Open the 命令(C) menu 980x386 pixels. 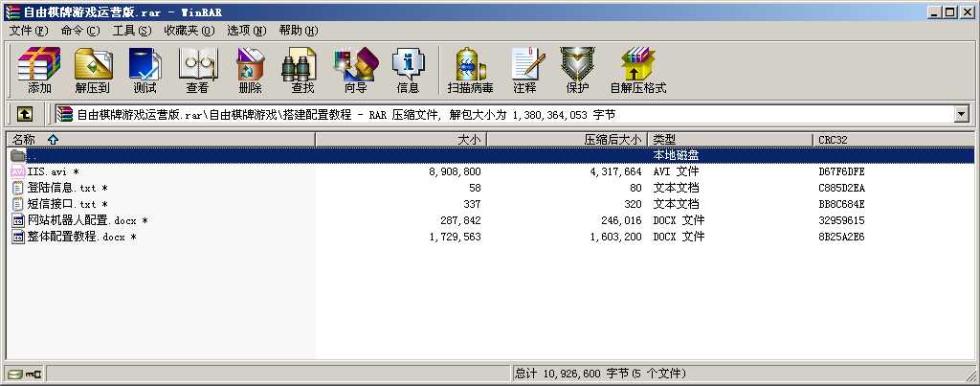(x=80, y=30)
